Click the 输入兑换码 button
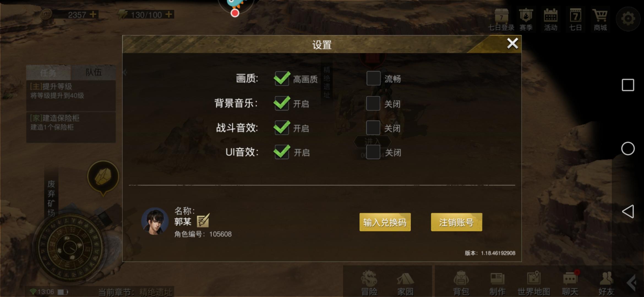This screenshot has height=297, width=644. 385,222
